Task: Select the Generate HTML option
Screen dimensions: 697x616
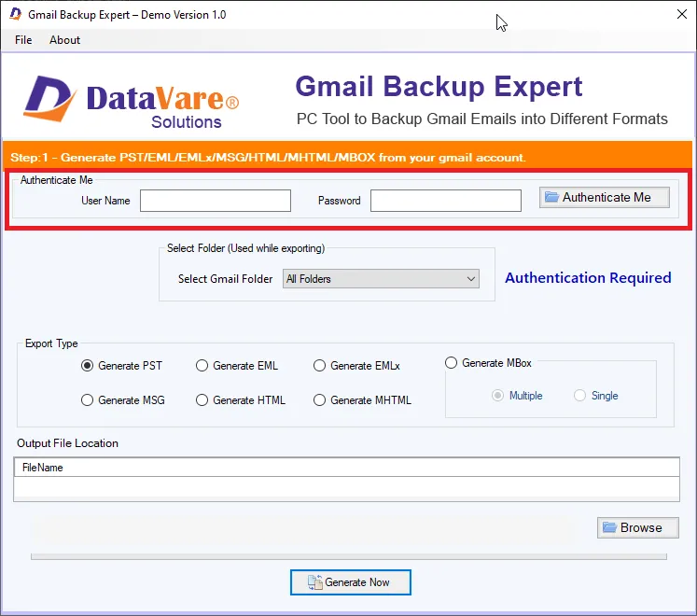Action: (241, 400)
